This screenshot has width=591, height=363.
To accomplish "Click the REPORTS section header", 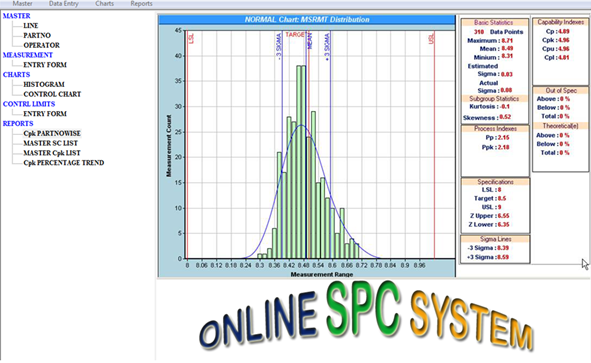I will pyautogui.click(x=18, y=124).
